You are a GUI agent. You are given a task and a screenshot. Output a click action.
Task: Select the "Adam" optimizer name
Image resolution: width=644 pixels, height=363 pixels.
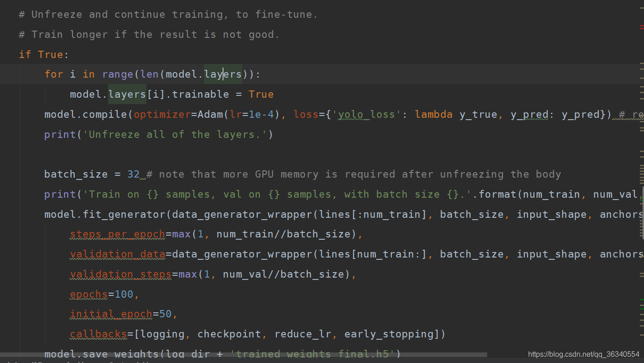pos(210,114)
